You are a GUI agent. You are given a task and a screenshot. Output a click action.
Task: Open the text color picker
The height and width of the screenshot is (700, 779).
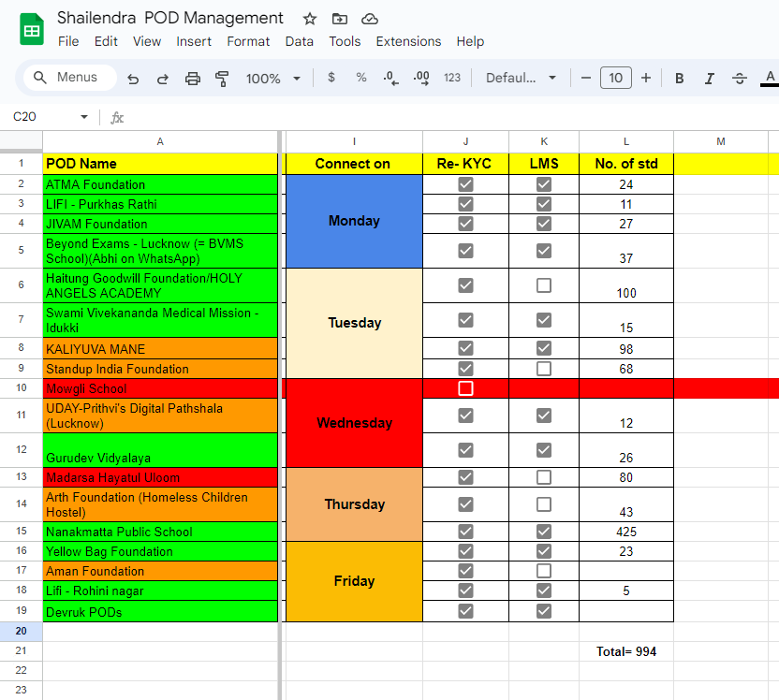pyautogui.click(x=769, y=79)
